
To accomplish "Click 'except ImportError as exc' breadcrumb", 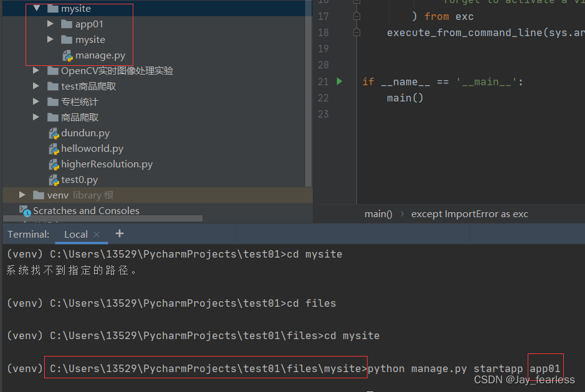I will pos(470,214).
